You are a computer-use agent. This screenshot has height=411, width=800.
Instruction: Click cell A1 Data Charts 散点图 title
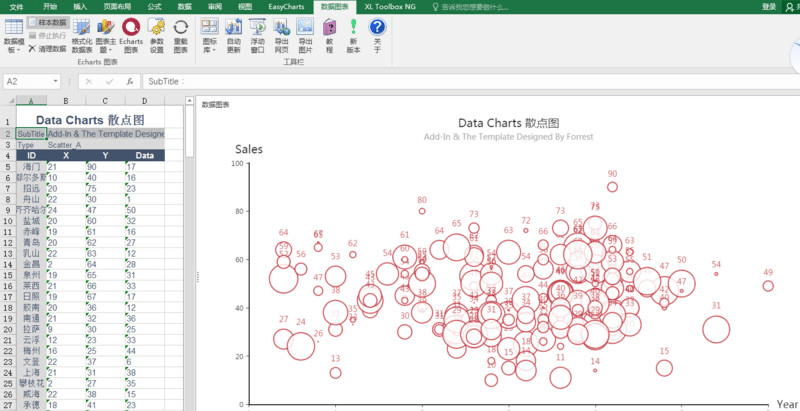click(x=90, y=120)
